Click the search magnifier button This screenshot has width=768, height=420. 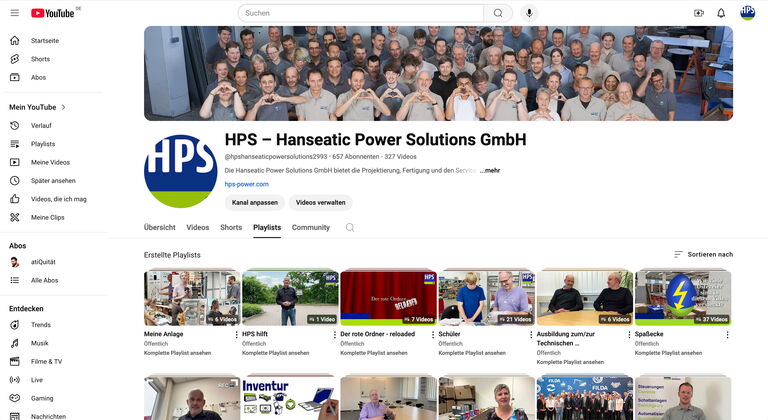tap(498, 13)
